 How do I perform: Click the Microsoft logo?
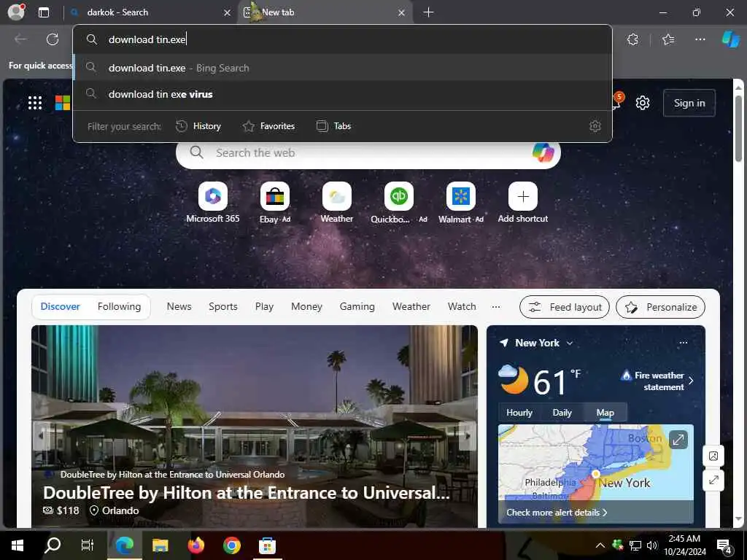pos(63,102)
